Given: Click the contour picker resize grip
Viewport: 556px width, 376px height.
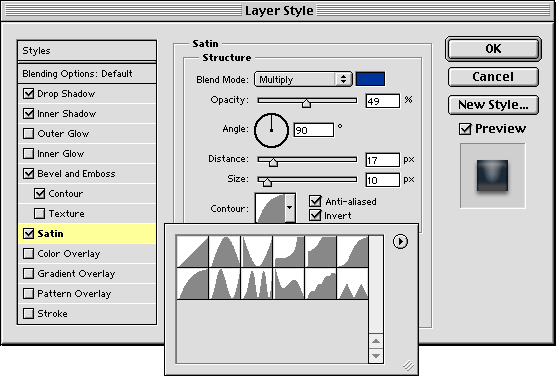Looking at the screenshot, I should [x=408, y=365].
